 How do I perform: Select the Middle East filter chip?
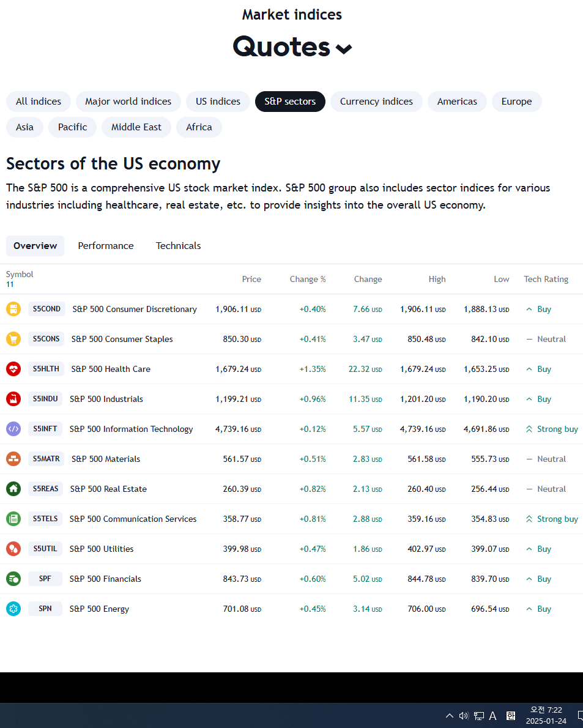point(136,127)
